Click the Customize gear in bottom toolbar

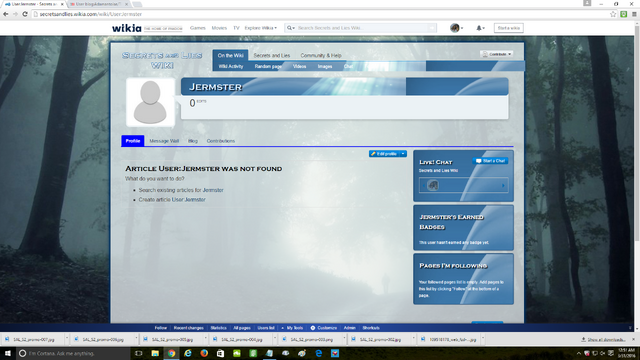[312, 328]
